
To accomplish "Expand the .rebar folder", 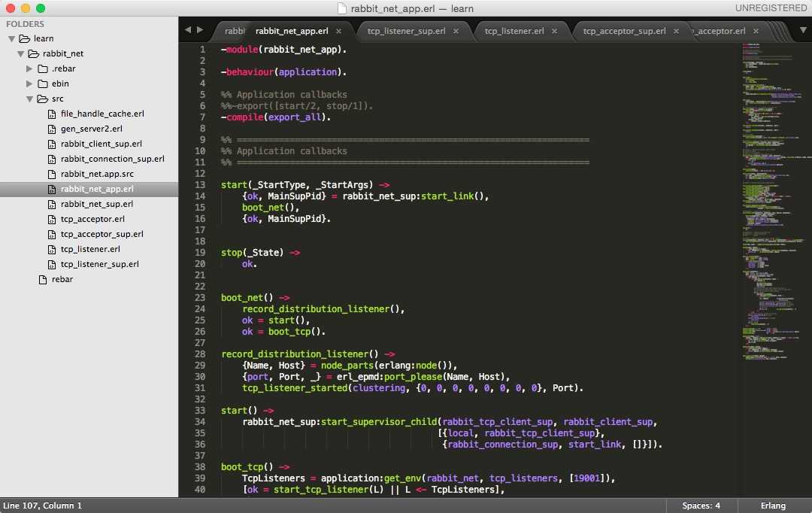I will click(x=29, y=68).
